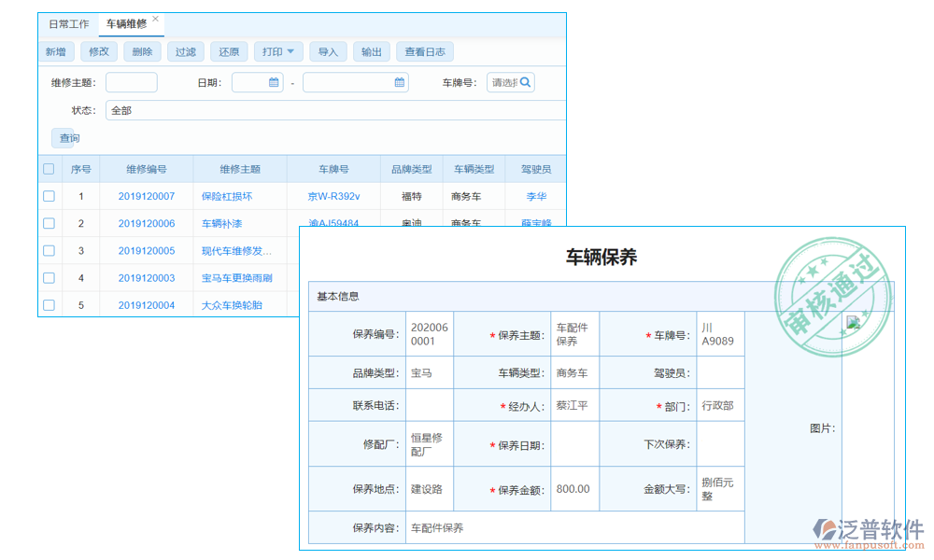Toggle the select-all checkbox in table header
The width and height of the screenshot is (934, 560).
pyautogui.click(x=49, y=169)
